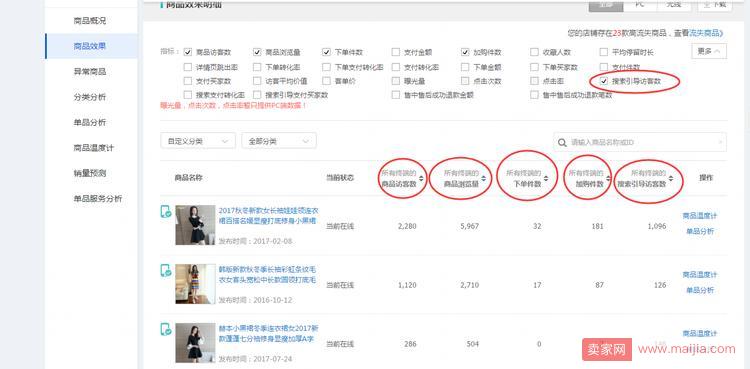Open 商品概况 in the sidebar
Screen dimensions: 750x369
(90, 21)
